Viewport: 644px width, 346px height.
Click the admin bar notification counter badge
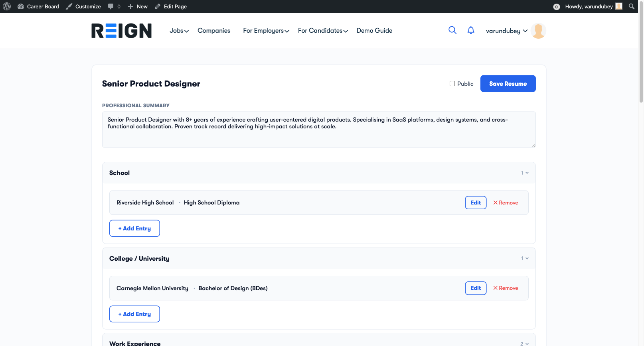(557, 7)
